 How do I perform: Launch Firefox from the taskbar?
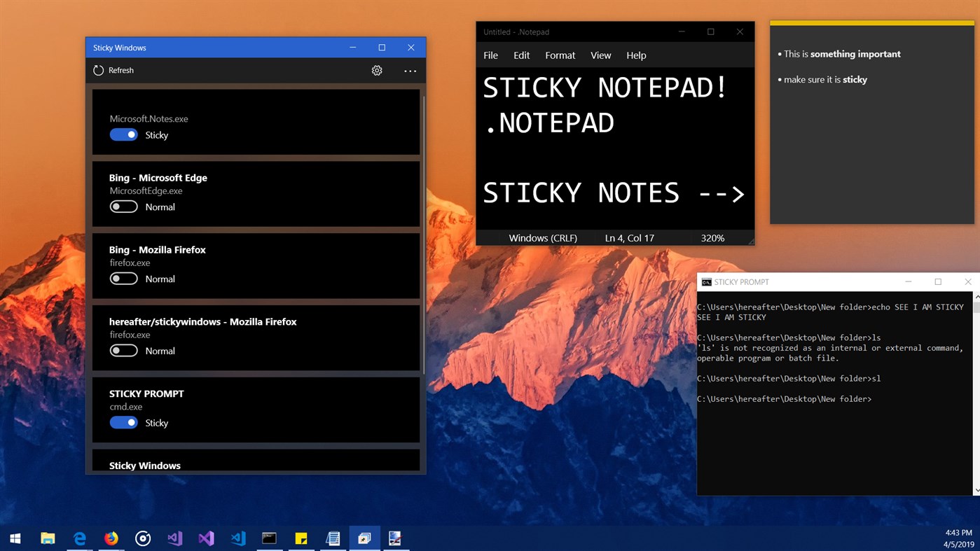111,538
